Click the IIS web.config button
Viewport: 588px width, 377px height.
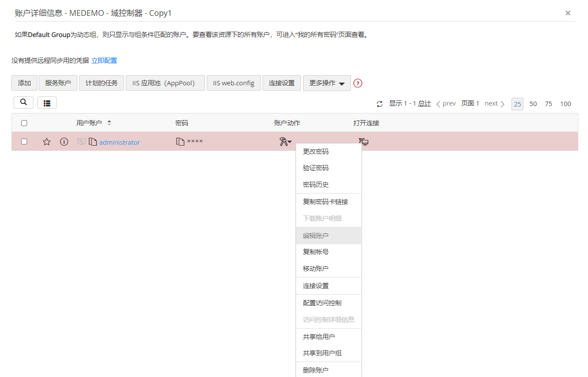pos(234,83)
